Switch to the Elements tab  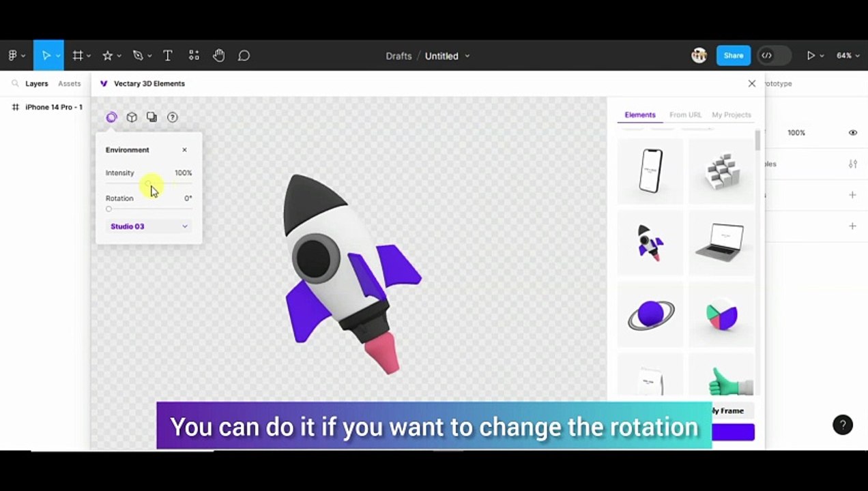click(x=640, y=115)
